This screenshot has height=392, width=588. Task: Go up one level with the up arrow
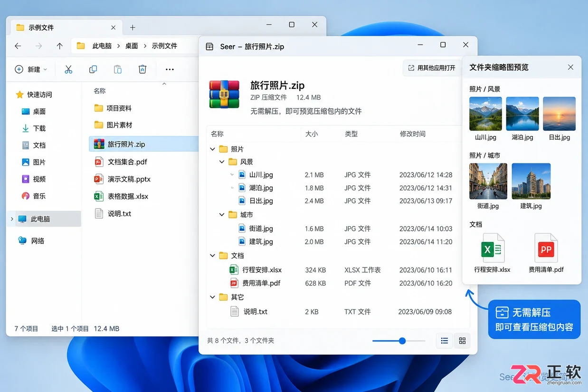(59, 46)
